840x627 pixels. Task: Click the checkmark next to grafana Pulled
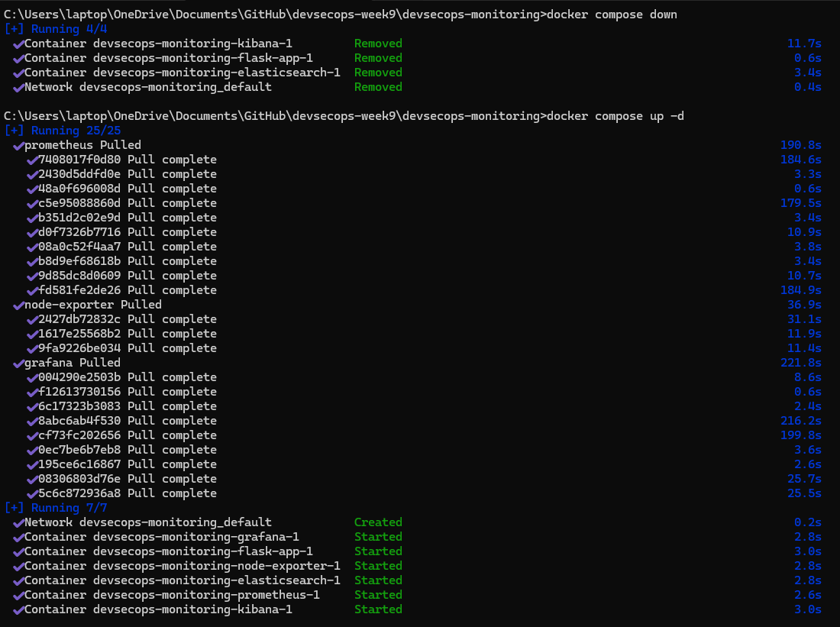(18, 363)
